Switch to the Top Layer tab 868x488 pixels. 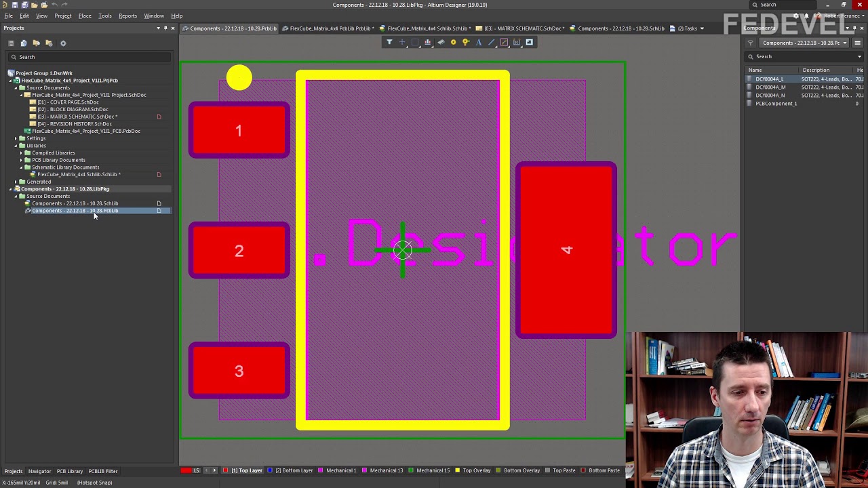click(x=243, y=470)
